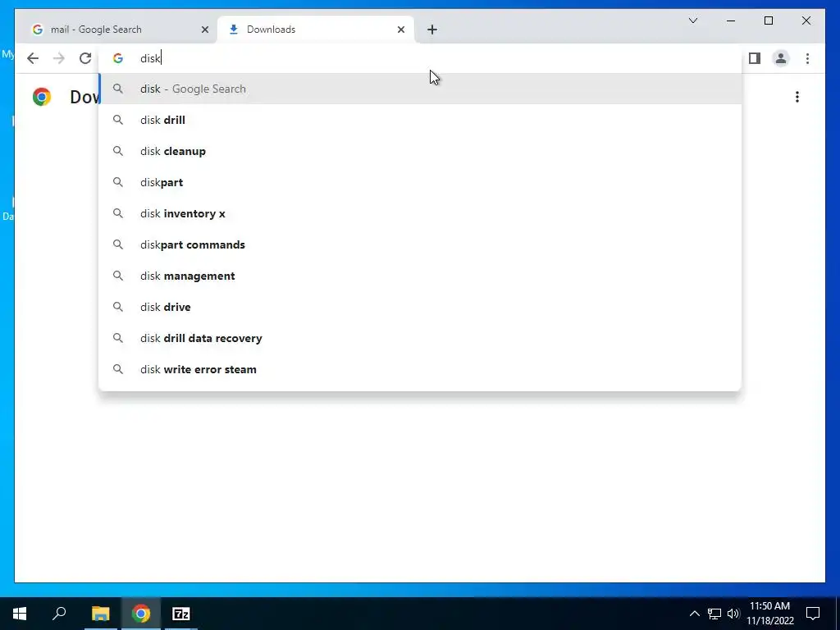This screenshot has width=840, height=630.
Task: Click the Google icon in address bar
Action: 118,58
